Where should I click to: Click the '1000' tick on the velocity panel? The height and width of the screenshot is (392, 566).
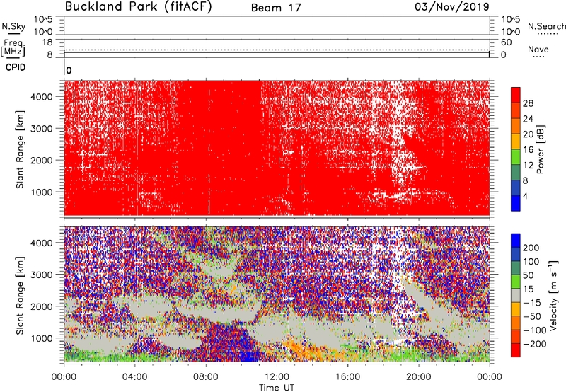tap(42, 338)
